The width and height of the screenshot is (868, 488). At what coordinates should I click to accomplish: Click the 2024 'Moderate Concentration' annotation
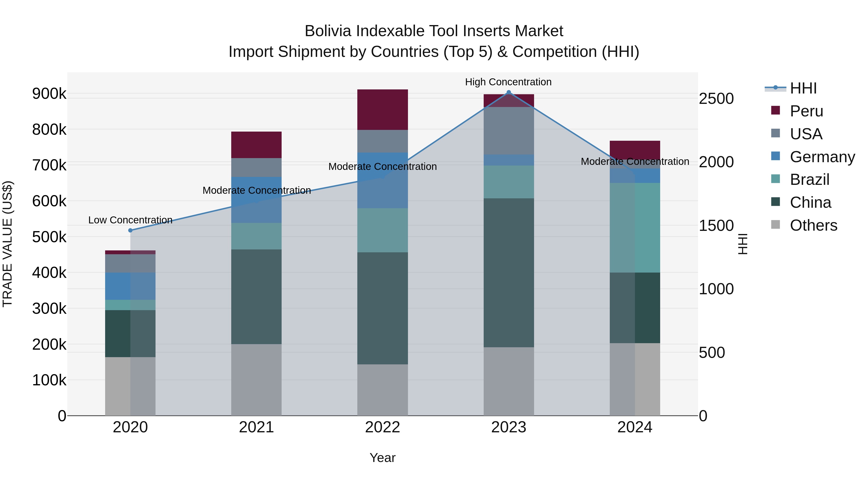635,161
